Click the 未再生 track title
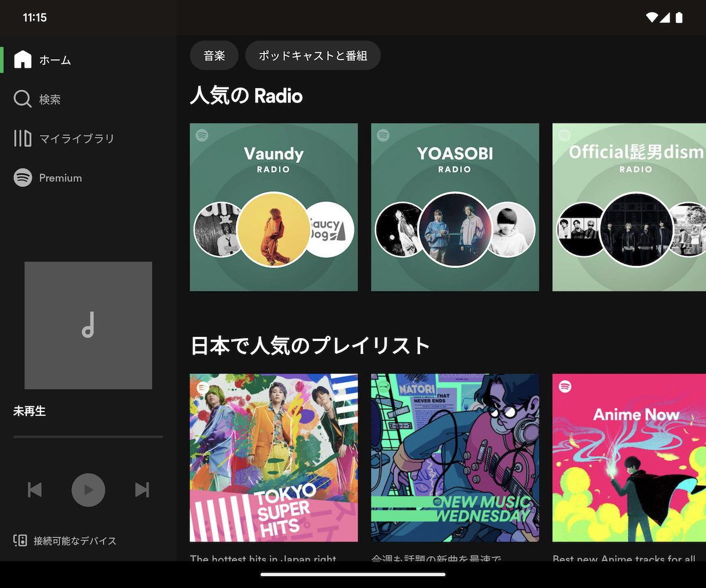 (29, 412)
